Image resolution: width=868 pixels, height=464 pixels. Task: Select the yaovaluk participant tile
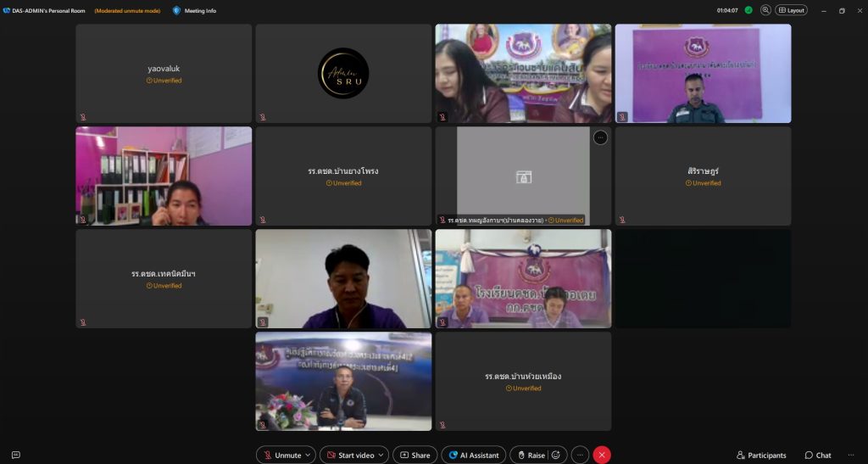coord(164,74)
